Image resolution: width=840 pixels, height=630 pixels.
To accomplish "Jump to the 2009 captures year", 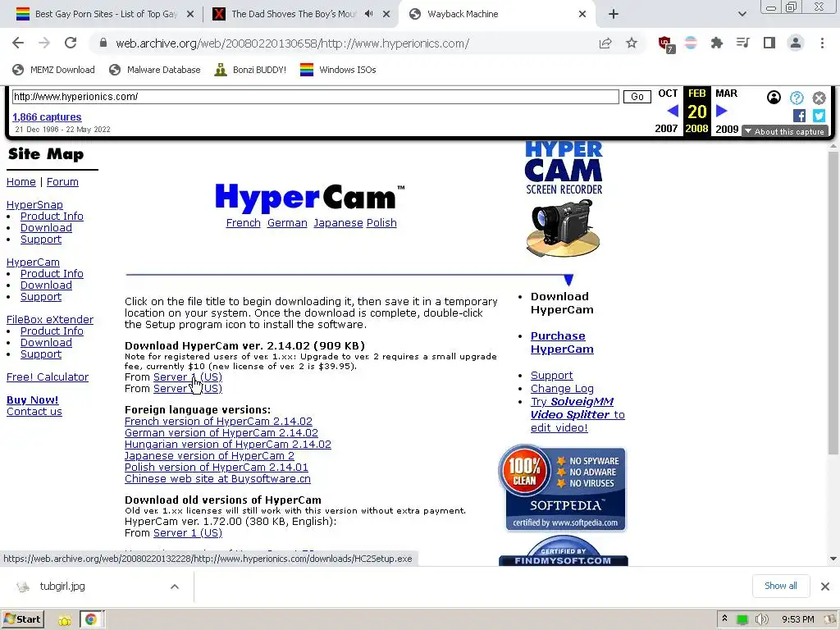I will [x=727, y=129].
